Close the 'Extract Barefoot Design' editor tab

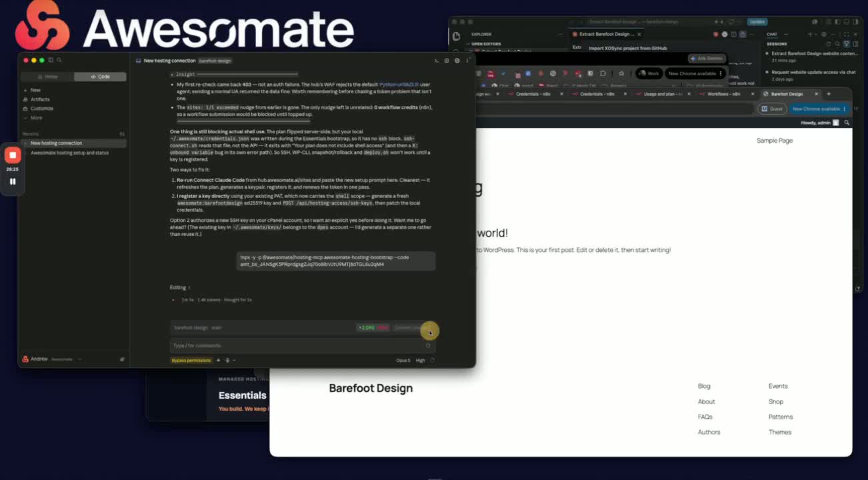[x=639, y=34]
